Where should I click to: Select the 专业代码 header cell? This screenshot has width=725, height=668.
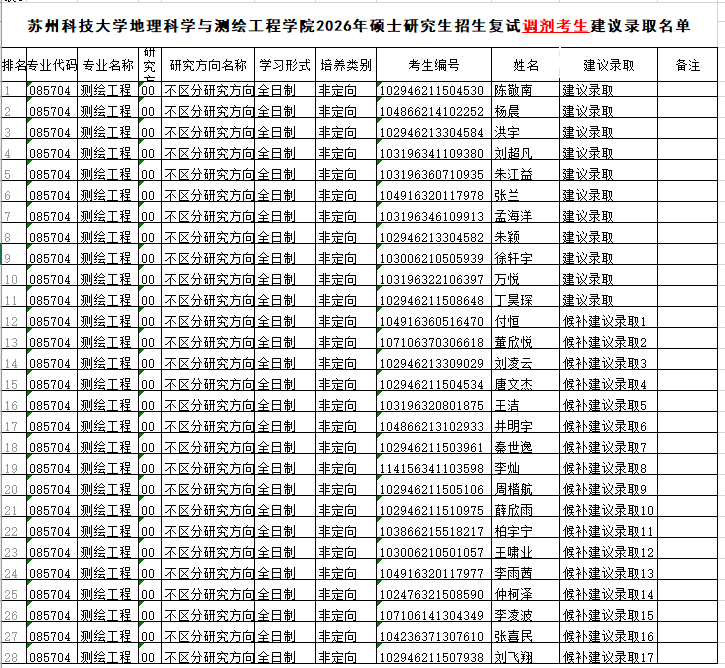coord(52,65)
